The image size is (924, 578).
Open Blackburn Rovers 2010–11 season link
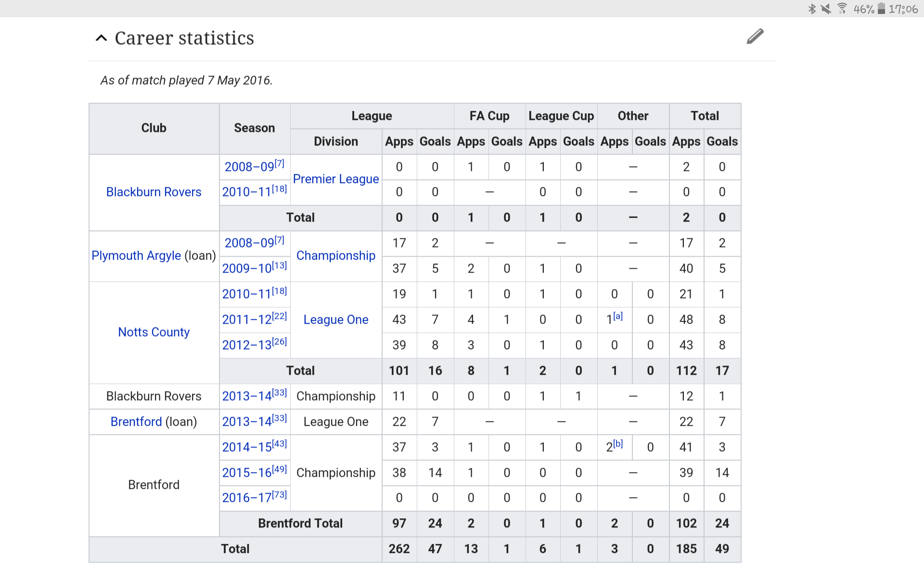(247, 192)
